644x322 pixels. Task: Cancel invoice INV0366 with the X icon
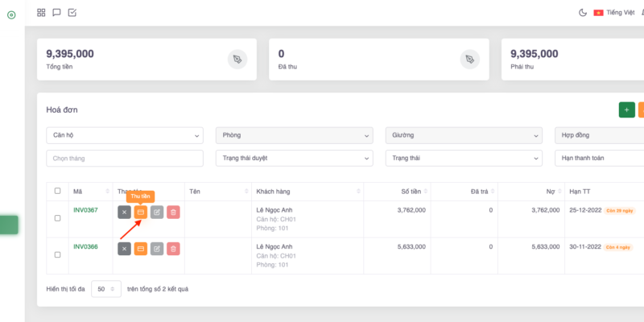click(124, 249)
